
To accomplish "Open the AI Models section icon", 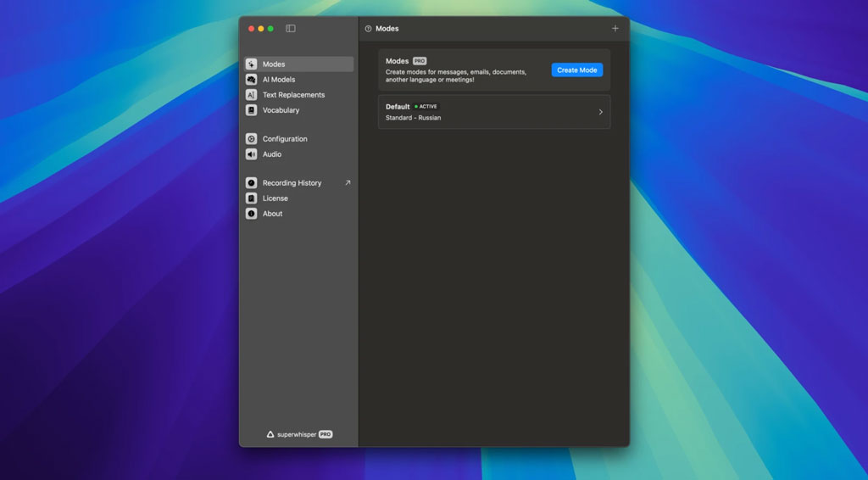I will click(252, 80).
